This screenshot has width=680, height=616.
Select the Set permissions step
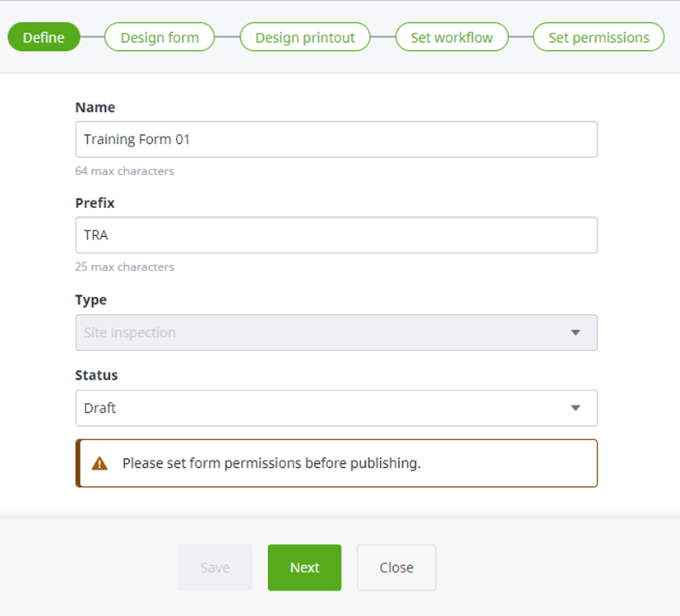pyautogui.click(x=599, y=37)
